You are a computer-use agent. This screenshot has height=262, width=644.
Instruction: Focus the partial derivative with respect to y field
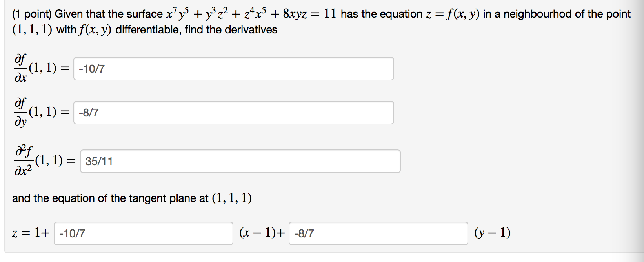click(233, 113)
